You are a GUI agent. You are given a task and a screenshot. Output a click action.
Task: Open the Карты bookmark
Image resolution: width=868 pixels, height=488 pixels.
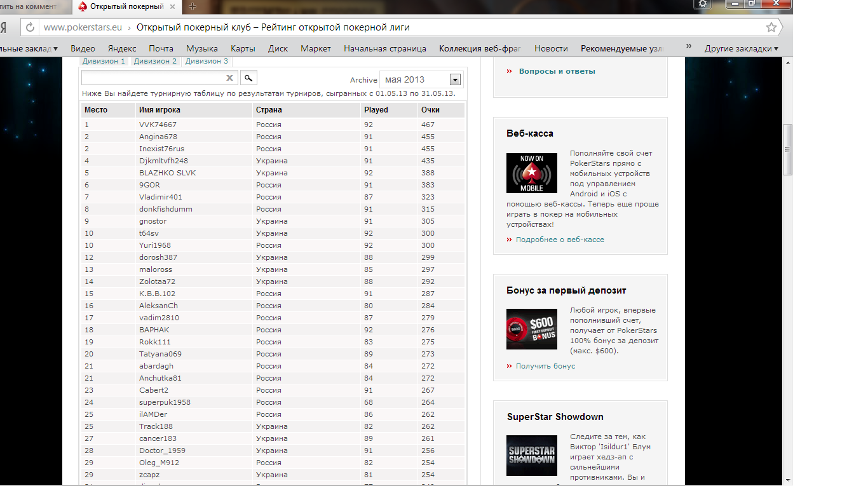point(243,48)
